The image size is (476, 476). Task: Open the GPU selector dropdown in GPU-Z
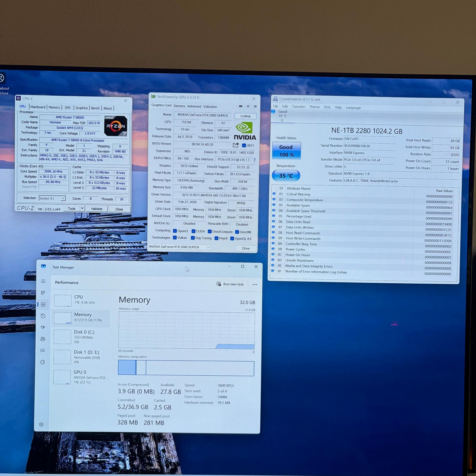click(x=179, y=247)
